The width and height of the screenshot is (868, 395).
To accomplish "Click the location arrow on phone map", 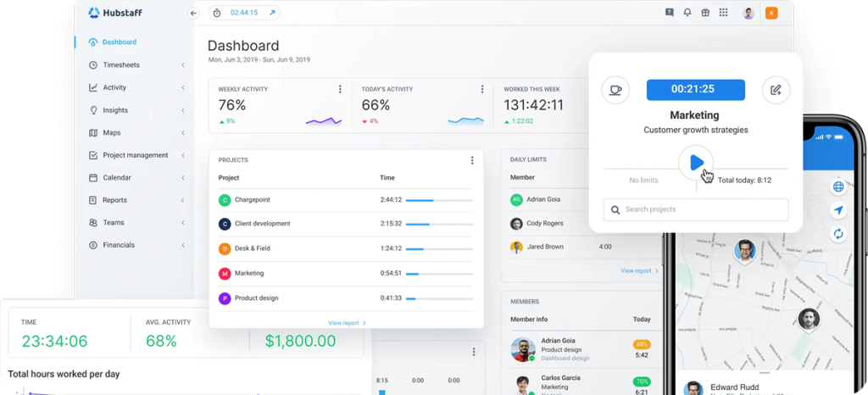I will point(838,210).
